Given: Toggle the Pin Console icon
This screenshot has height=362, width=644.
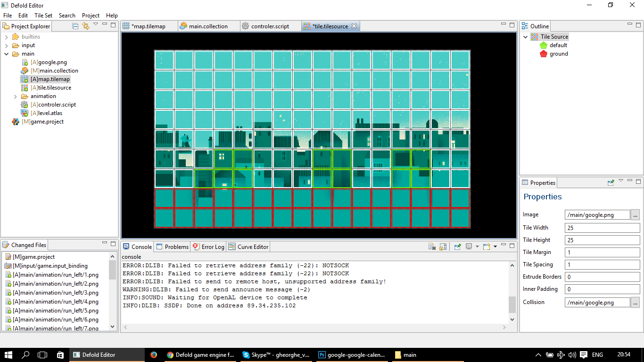Looking at the screenshot, I should [x=457, y=247].
